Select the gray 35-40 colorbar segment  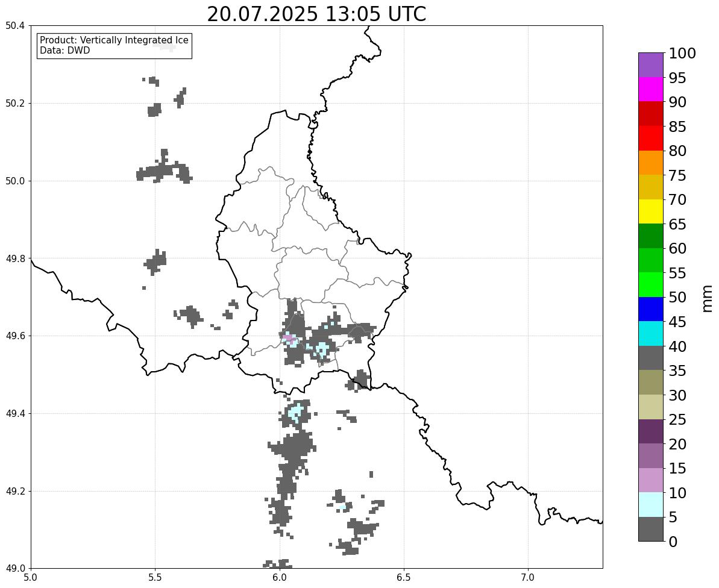click(x=651, y=358)
